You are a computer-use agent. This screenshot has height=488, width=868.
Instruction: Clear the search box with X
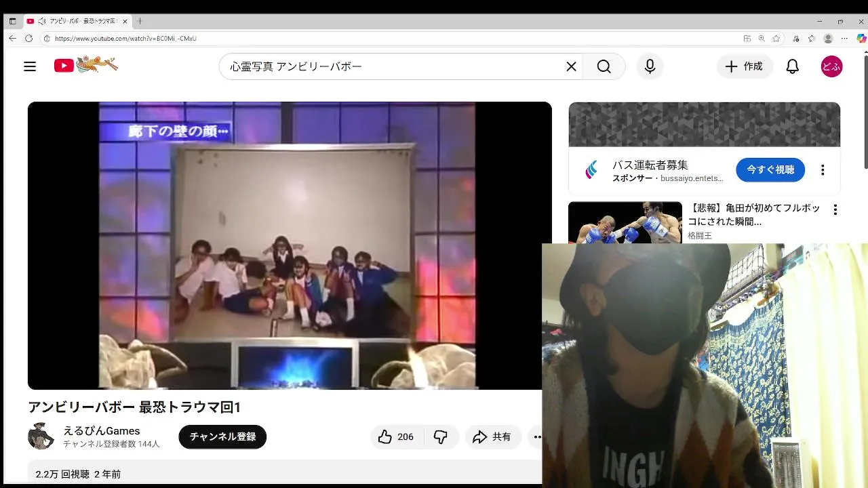click(x=571, y=66)
